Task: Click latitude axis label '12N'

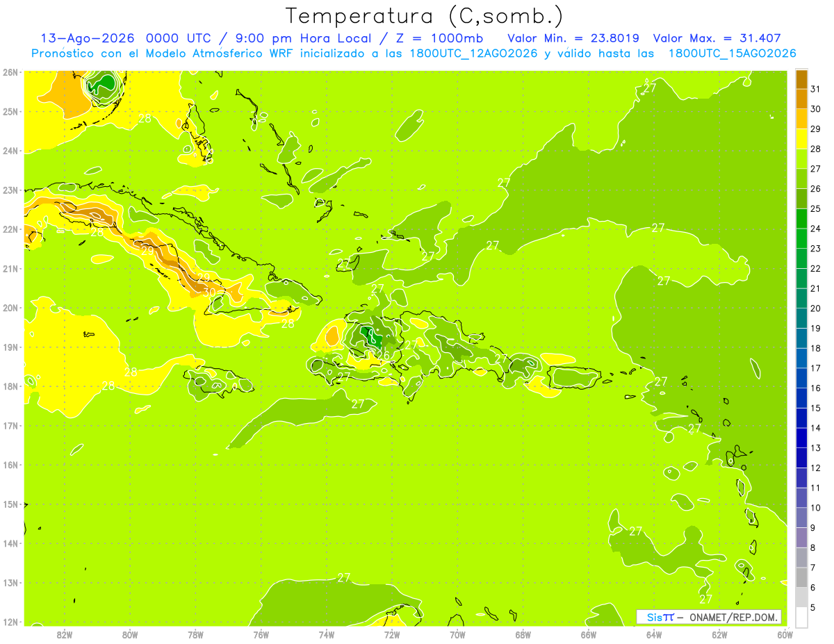Action: pyautogui.click(x=10, y=622)
